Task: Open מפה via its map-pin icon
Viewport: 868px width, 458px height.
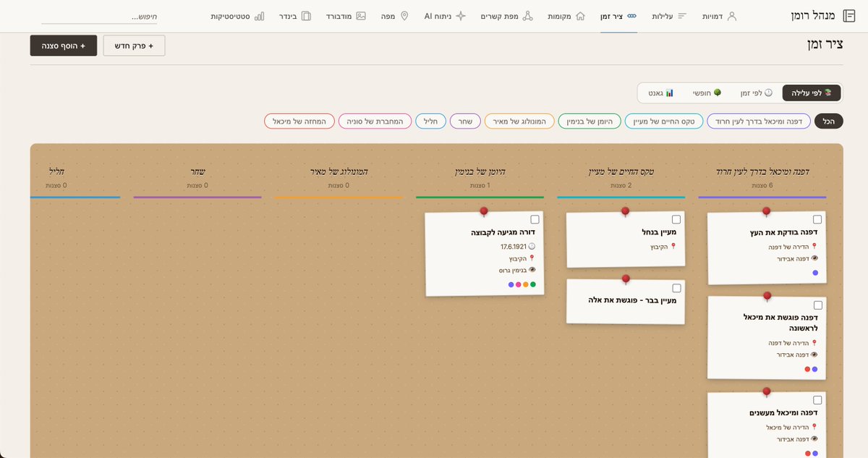Action: [404, 16]
